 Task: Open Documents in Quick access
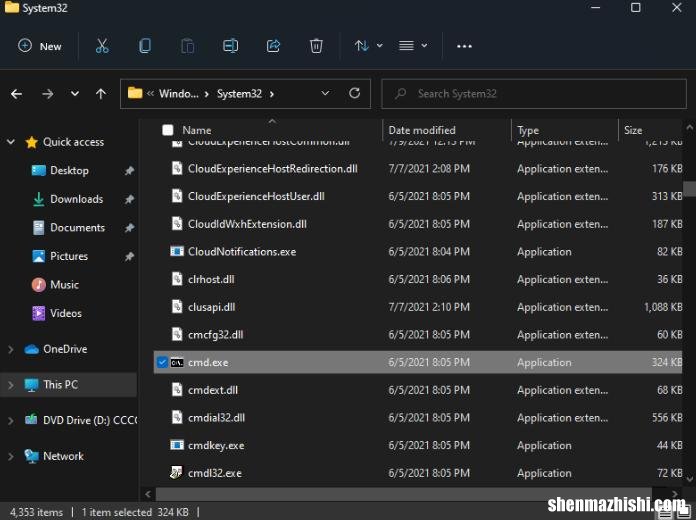click(77, 227)
